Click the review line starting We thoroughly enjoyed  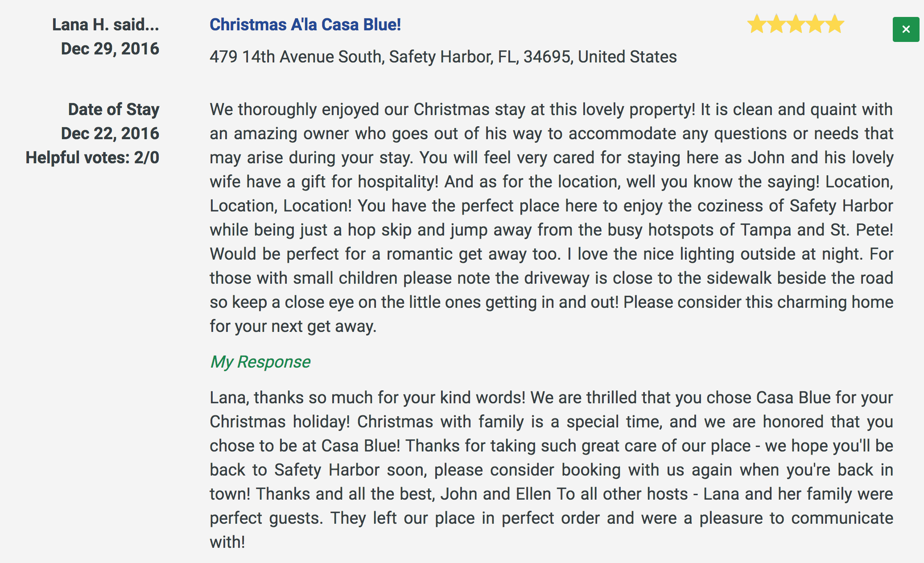click(552, 109)
